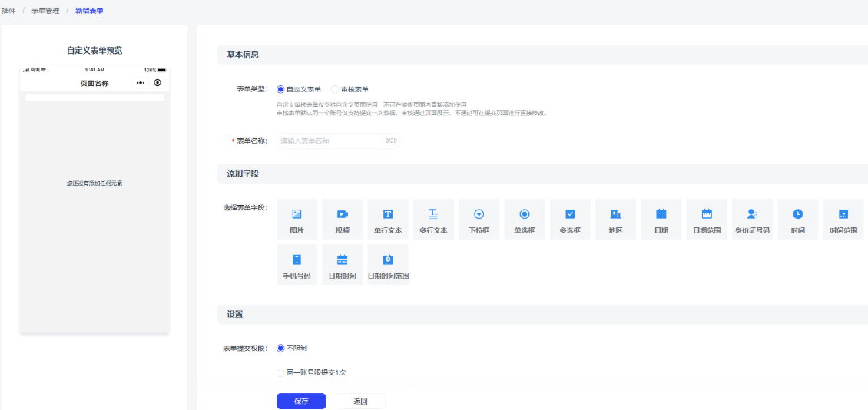
Task: Add the 手机号码 phone field
Action: (x=297, y=265)
